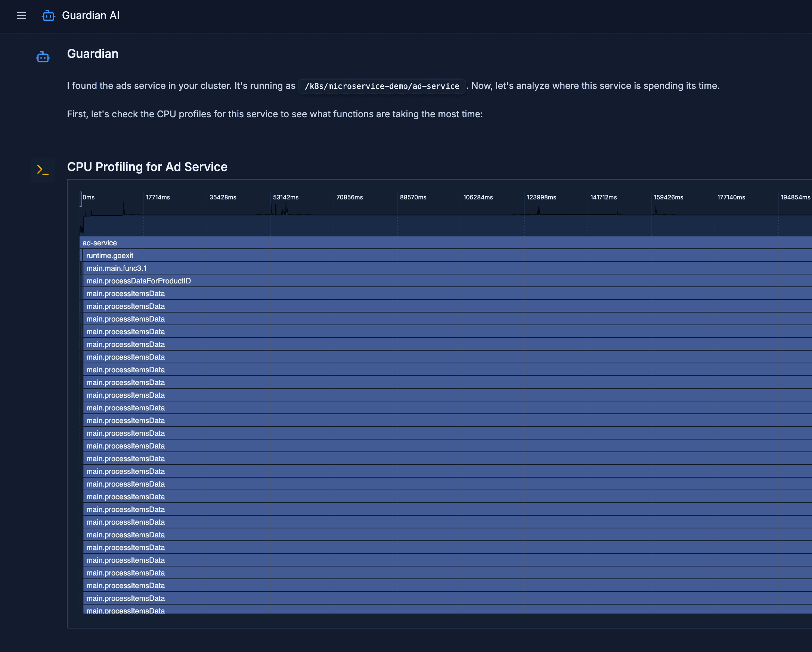Click the 0ms timeline marker

click(x=89, y=197)
